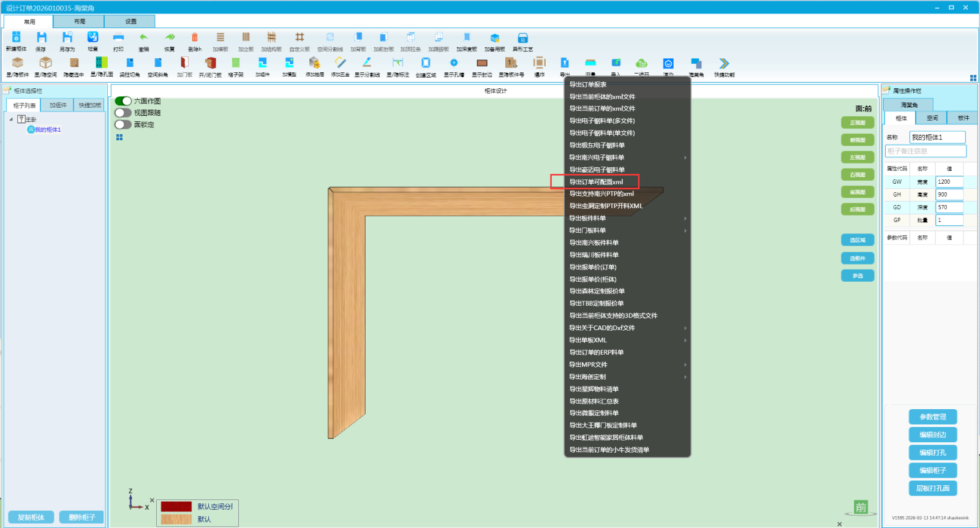
Task: Enable the 面锁定 toggle
Action: tap(123, 124)
